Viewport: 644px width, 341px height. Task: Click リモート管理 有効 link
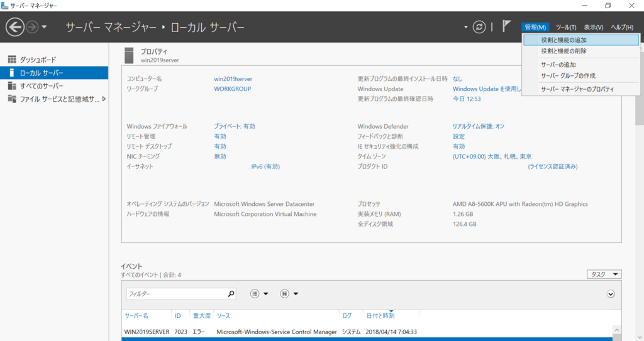[x=219, y=136]
